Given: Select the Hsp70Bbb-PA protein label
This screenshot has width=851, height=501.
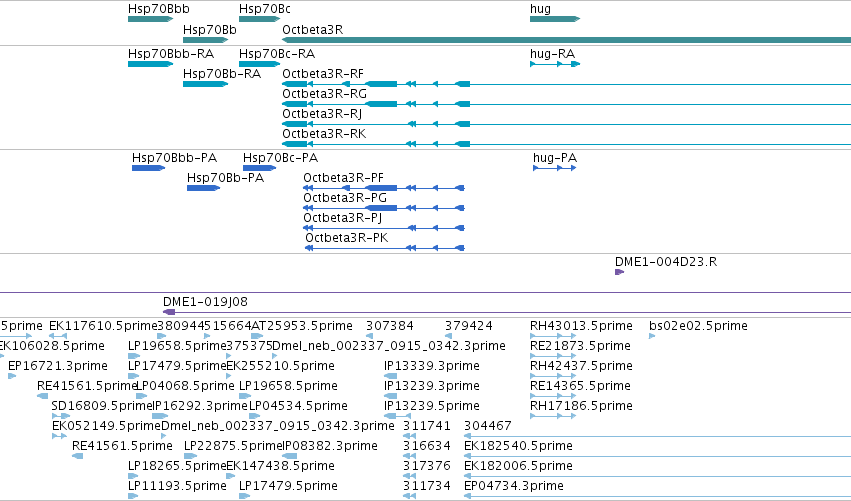Looking at the screenshot, I should (174, 158).
